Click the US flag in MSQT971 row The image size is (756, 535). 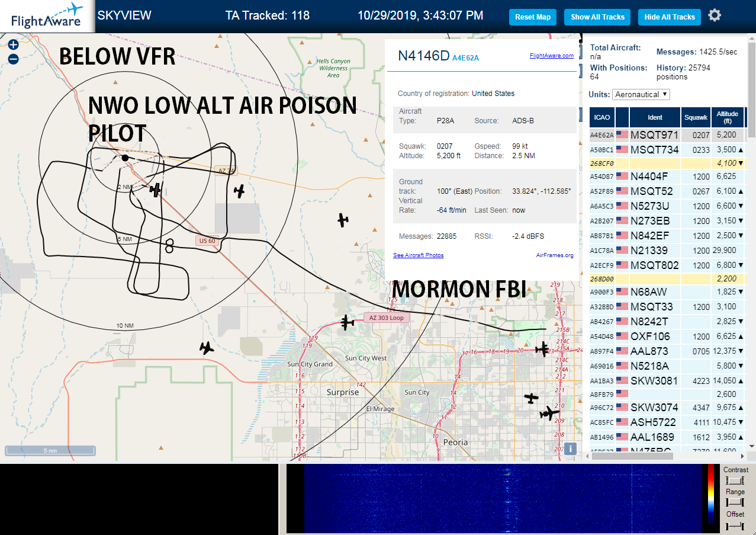(622, 135)
